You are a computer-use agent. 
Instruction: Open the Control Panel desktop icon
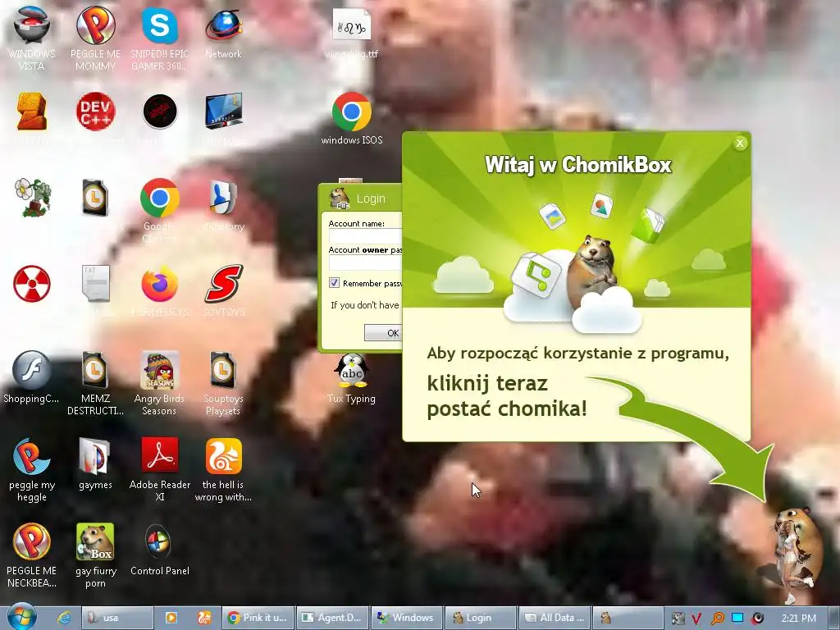coord(158,541)
